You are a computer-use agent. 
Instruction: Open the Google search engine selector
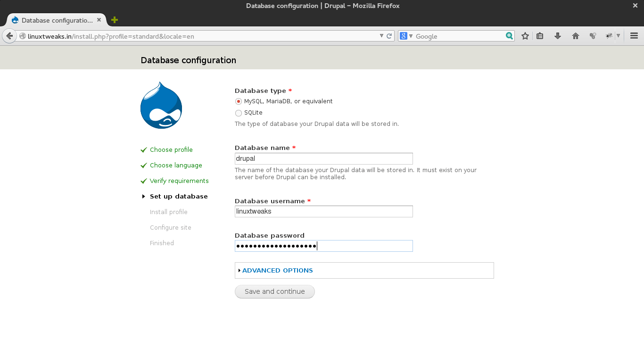tap(405, 36)
